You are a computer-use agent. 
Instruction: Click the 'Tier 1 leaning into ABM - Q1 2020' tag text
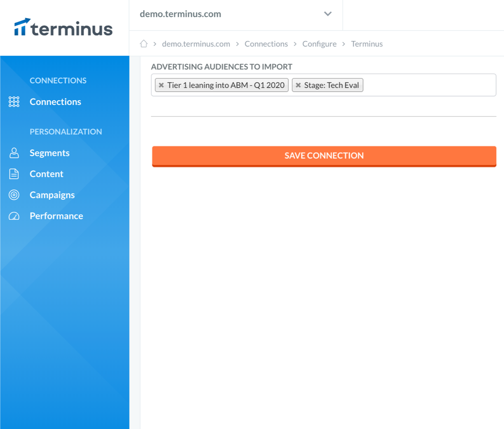pos(226,85)
